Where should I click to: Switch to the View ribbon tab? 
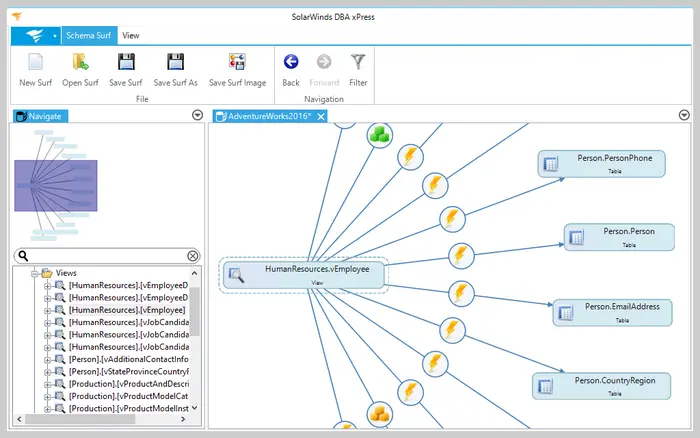[x=131, y=35]
